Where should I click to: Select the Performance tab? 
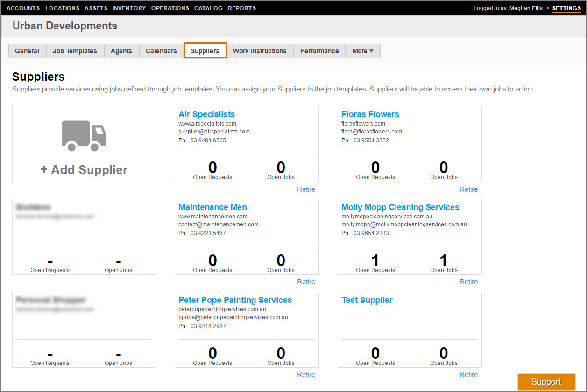pos(319,51)
